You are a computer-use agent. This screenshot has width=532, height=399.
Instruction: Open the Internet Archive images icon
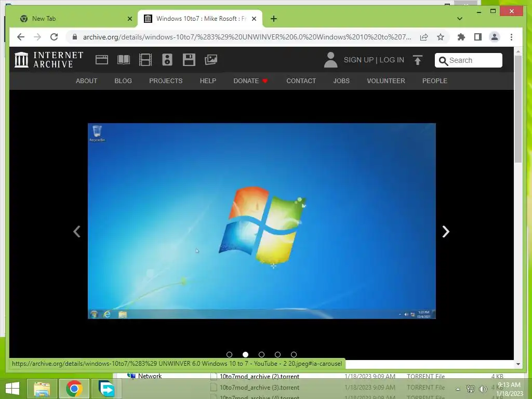pos(211,60)
